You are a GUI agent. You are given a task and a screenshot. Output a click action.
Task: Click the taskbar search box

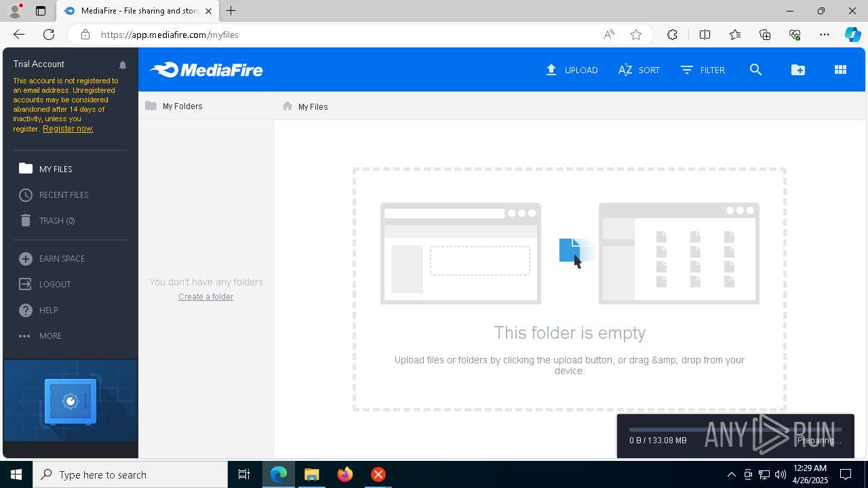click(130, 474)
